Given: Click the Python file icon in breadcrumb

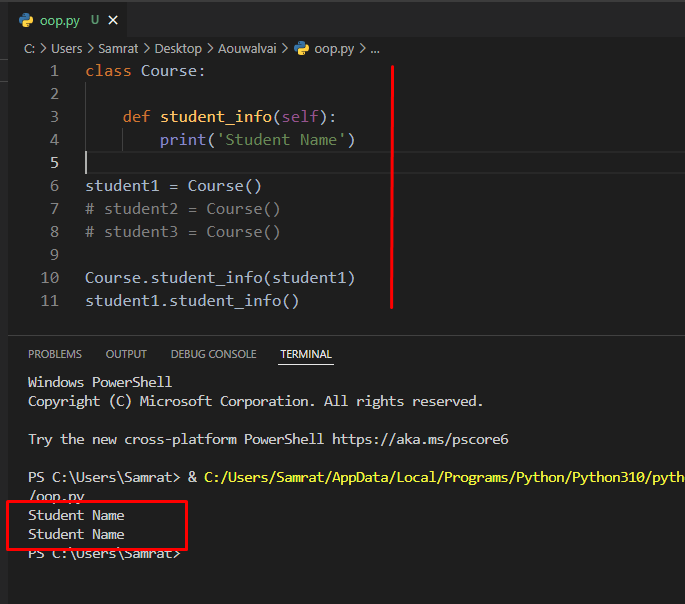Looking at the screenshot, I should pos(301,48).
